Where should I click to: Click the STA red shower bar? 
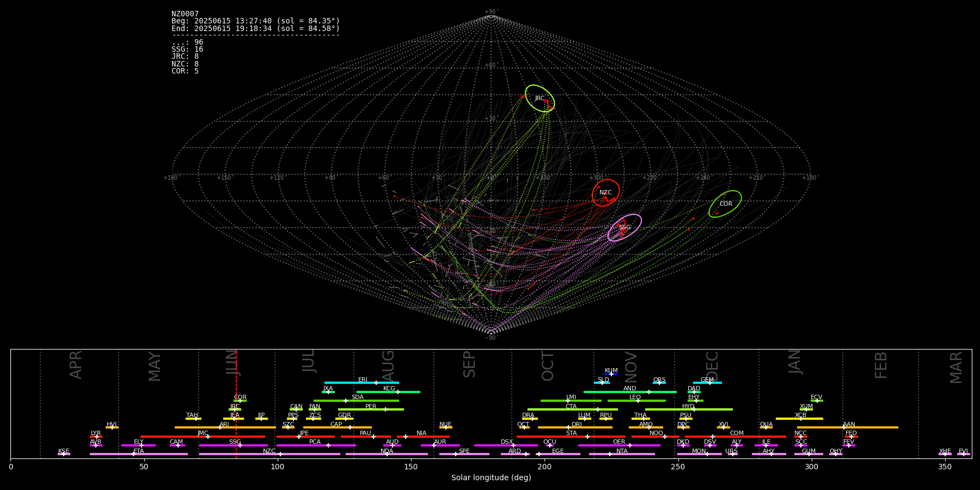coord(571,436)
